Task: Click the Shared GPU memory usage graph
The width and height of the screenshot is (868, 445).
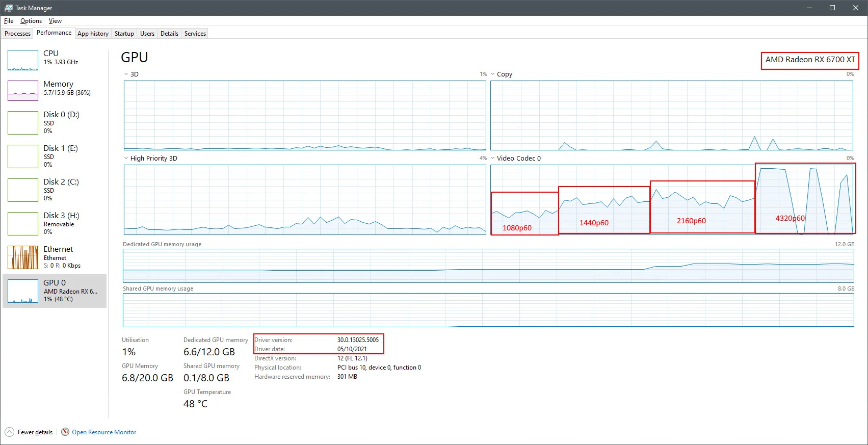Action: (x=488, y=310)
